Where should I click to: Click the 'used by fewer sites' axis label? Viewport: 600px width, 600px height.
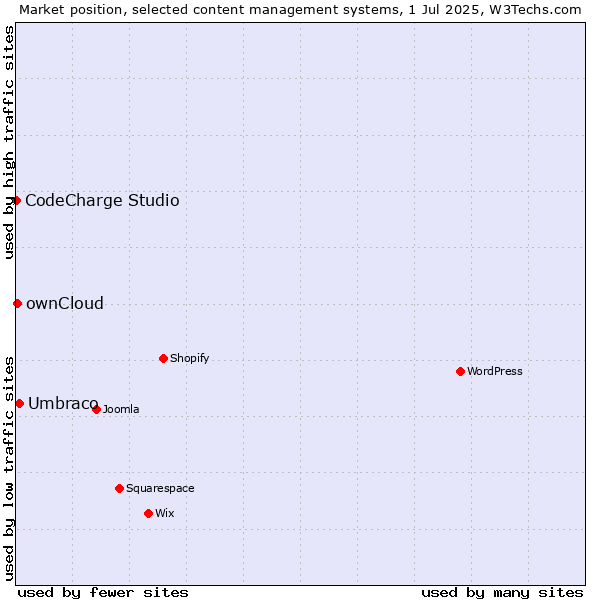tap(103, 593)
